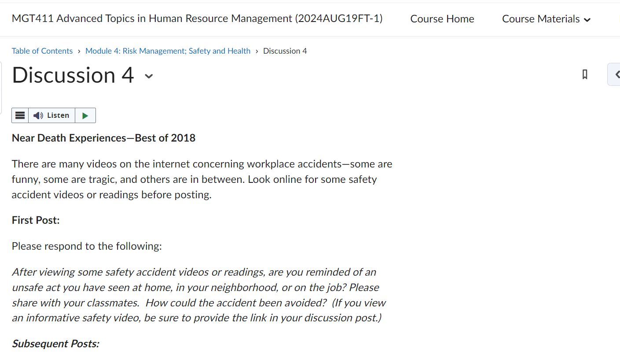
Task: Click the Subsequent Posts: italic heading
Action: 55,344
